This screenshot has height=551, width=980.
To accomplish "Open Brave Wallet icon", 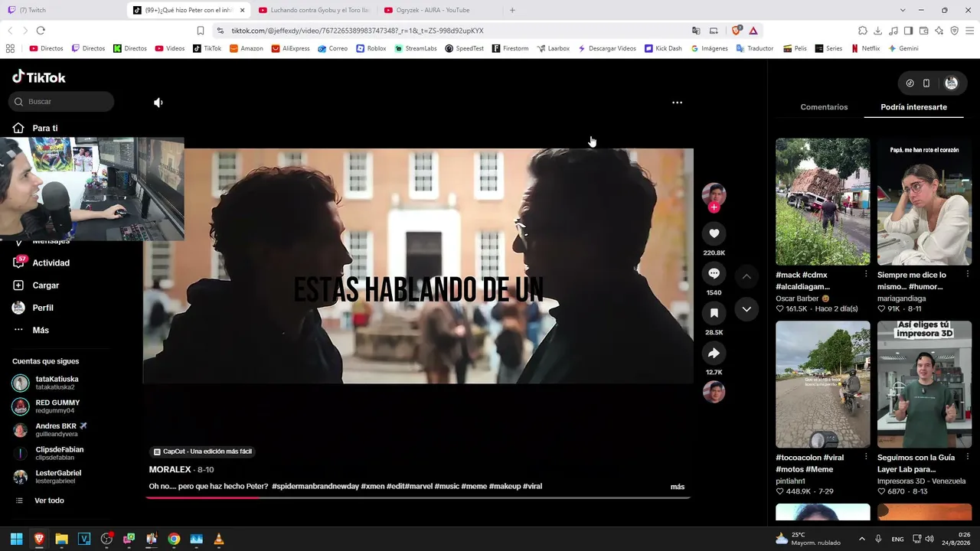I will (924, 31).
